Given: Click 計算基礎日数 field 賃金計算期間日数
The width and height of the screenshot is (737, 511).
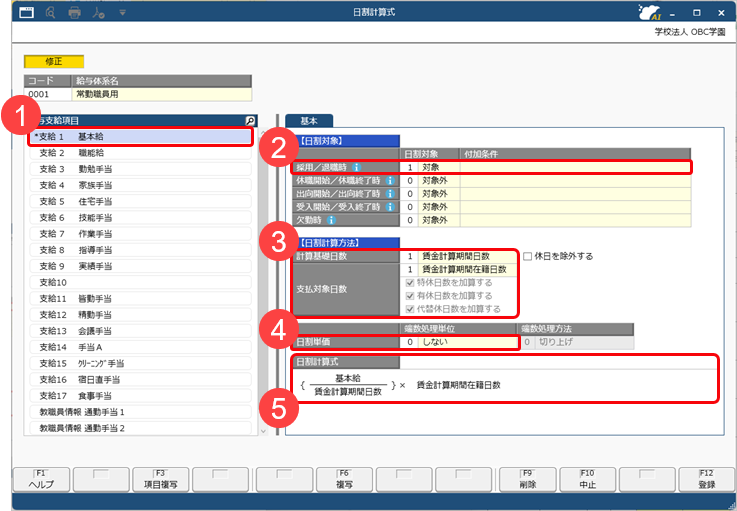Looking at the screenshot, I should tap(458, 256).
